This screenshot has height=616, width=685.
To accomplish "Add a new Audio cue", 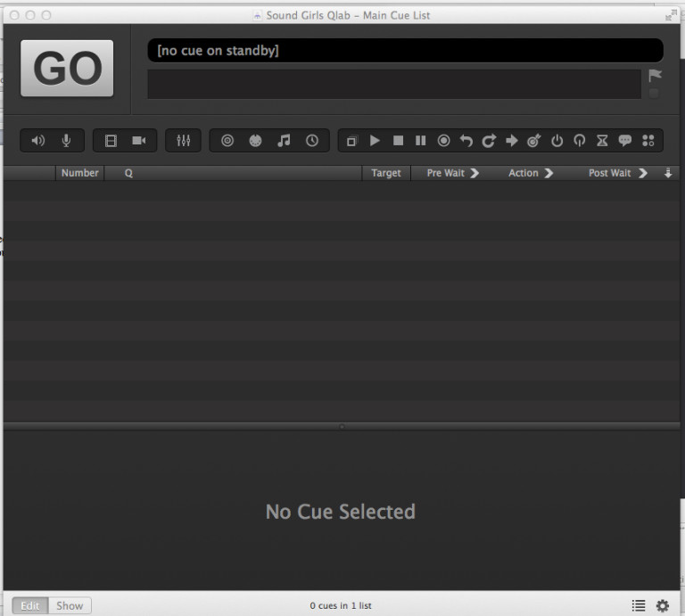I will 38,141.
